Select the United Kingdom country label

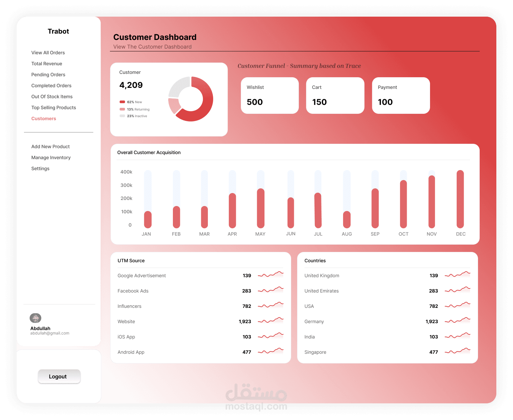pyautogui.click(x=322, y=276)
